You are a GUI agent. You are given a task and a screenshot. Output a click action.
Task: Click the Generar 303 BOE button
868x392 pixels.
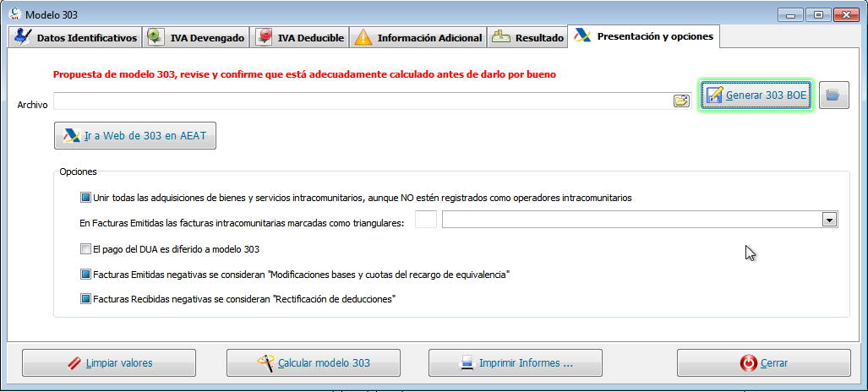[756, 95]
